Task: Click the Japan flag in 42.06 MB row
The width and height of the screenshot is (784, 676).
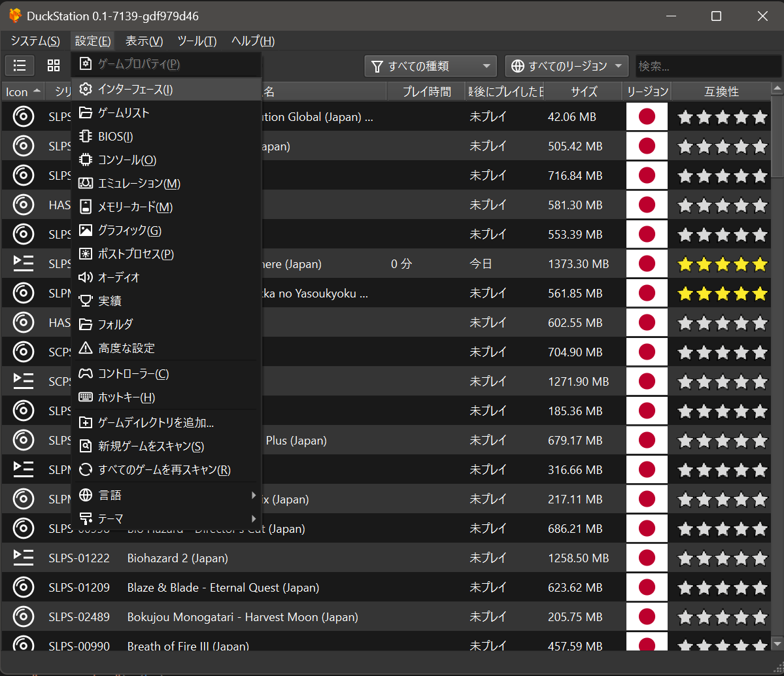Action: point(647,116)
